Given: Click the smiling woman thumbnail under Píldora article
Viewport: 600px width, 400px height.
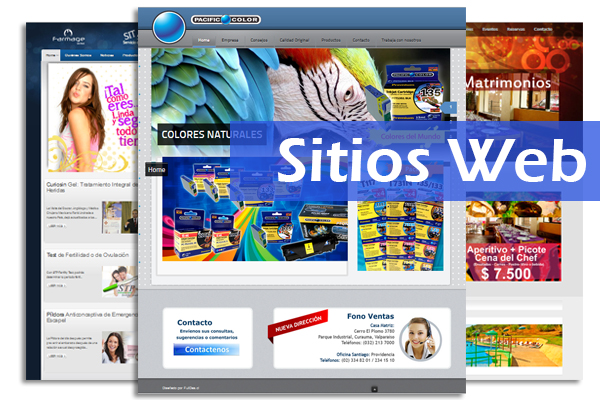Looking at the screenshot, I should [x=120, y=347].
